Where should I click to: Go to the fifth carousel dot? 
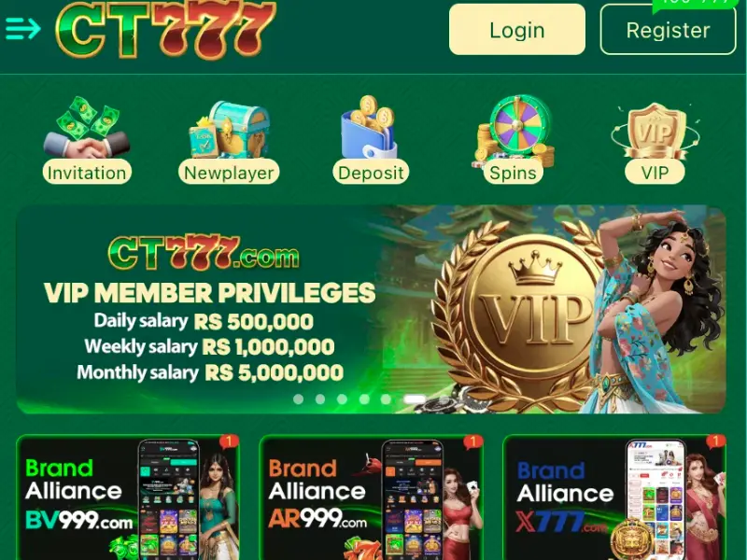coord(386,399)
